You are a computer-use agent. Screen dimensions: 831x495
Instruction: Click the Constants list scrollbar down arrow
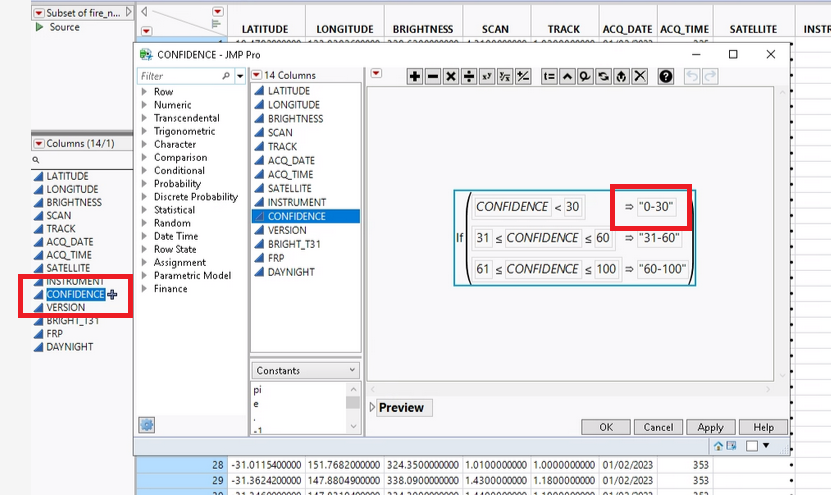click(x=353, y=427)
